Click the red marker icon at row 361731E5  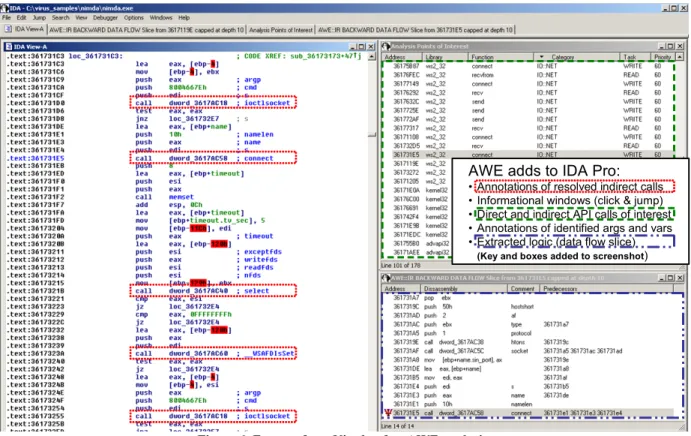[388, 413]
